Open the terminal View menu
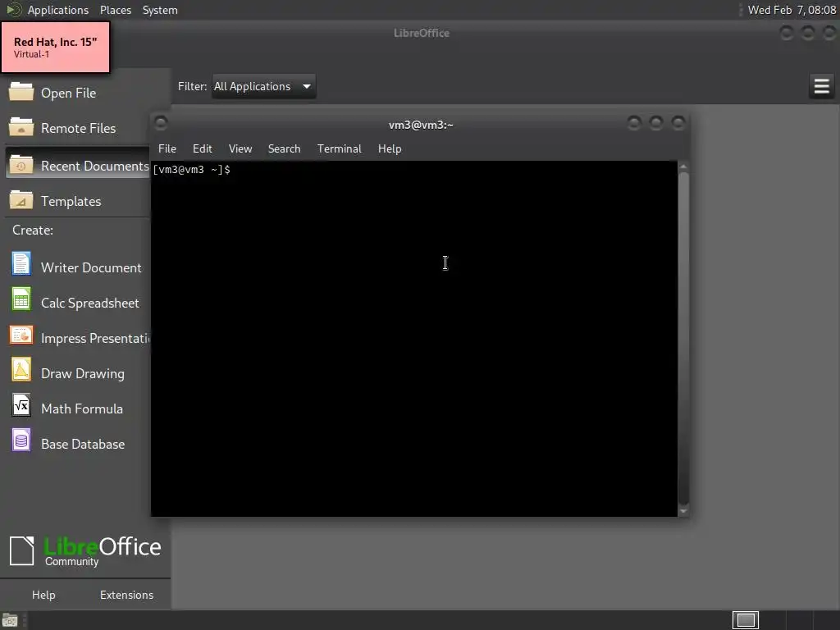Viewport: 840px width, 630px height. 240,149
